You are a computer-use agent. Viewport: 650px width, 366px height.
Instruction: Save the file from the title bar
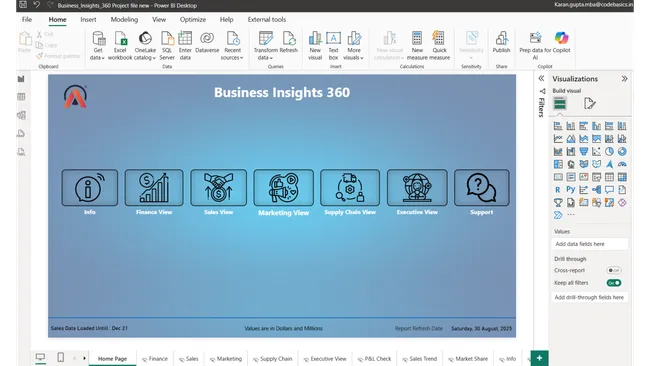23,5
